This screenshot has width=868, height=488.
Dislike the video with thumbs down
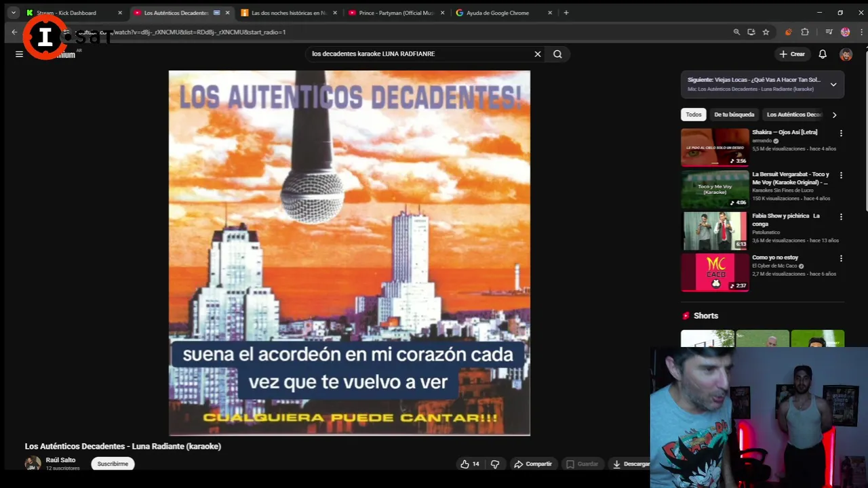[495, 464]
